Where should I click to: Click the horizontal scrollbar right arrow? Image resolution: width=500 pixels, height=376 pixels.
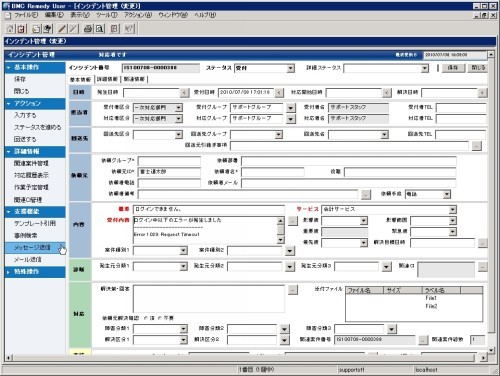[x=483, y=358]
